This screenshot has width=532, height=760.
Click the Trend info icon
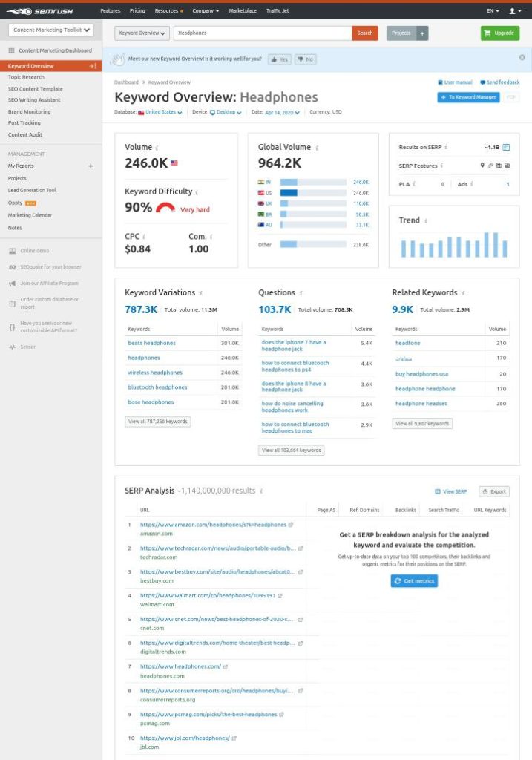tap(426, 221)
